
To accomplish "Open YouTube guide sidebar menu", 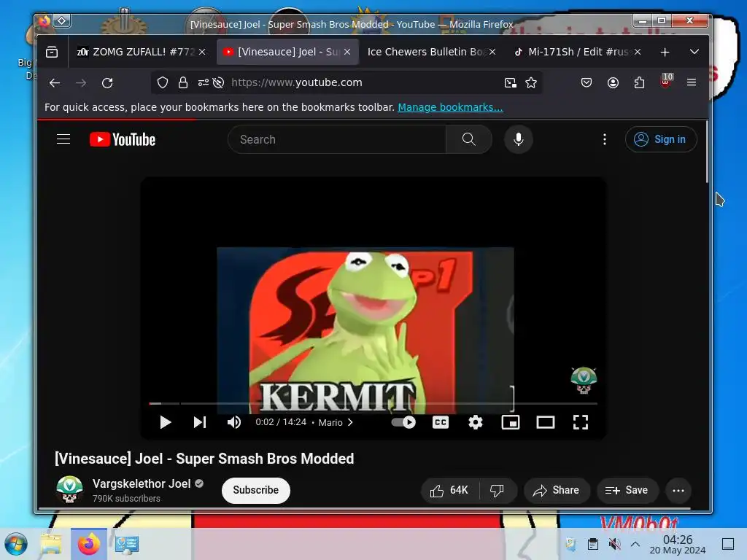I will 63,139.
